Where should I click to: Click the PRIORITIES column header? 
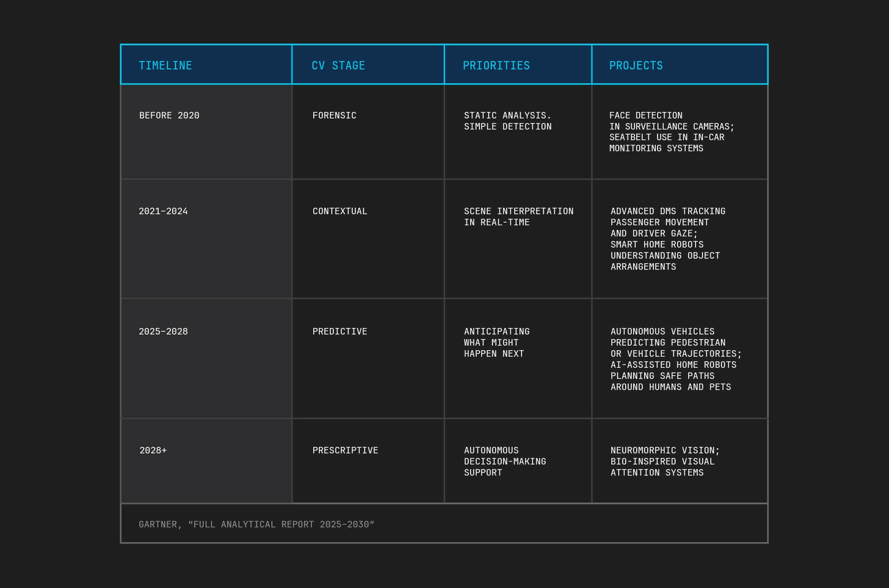click(x=518, y=64)
